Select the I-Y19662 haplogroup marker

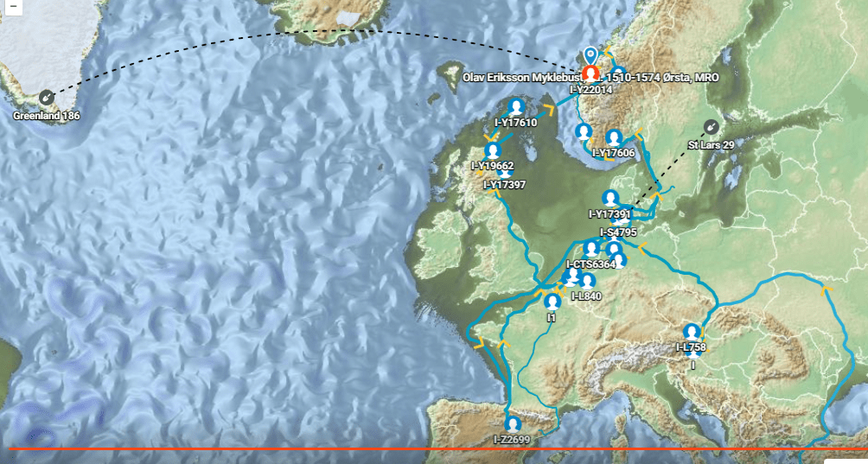tap(493, 150)
